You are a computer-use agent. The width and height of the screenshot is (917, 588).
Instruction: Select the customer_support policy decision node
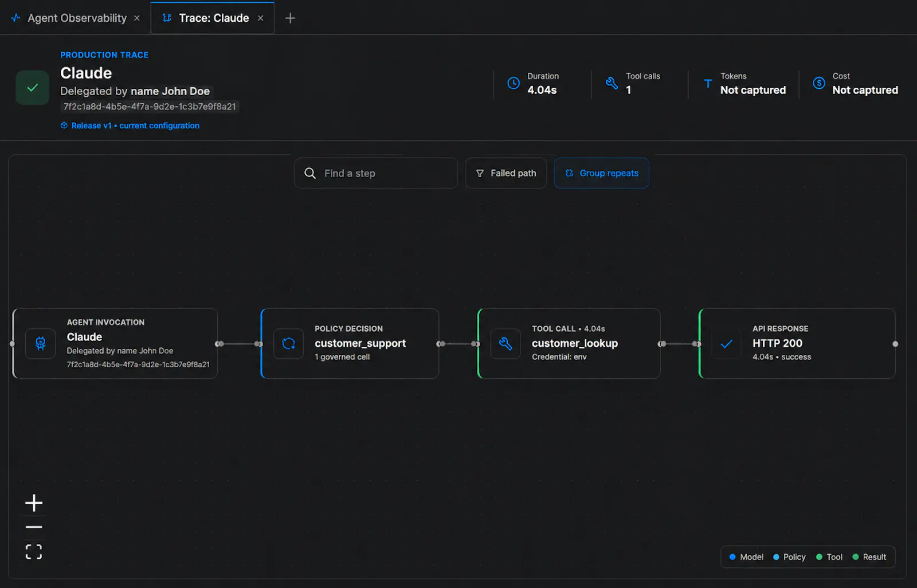pyautogui.click(x=350, y=343)
